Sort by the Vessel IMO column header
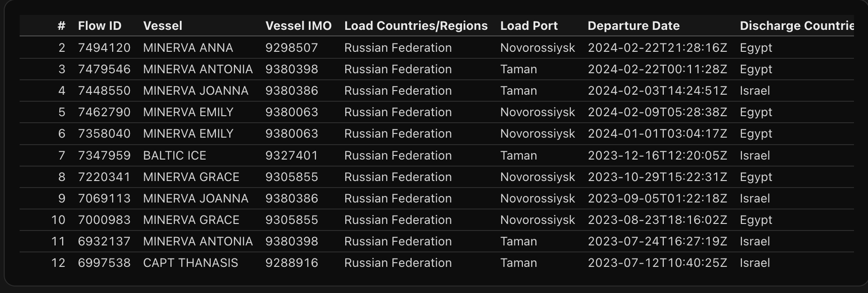The width and height of the screenshot is (868, 293). click(298, 26)
